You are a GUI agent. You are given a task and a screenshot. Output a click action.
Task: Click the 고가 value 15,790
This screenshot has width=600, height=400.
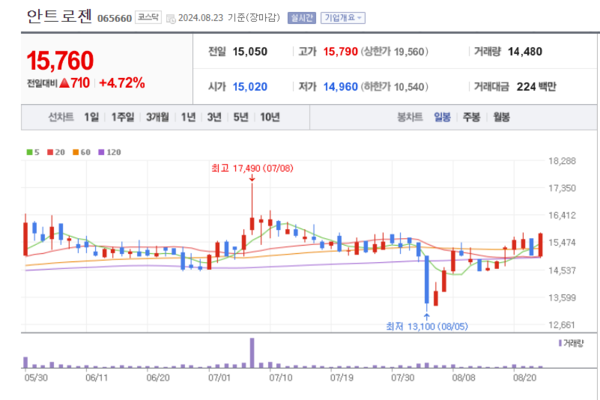click(341, 52)
